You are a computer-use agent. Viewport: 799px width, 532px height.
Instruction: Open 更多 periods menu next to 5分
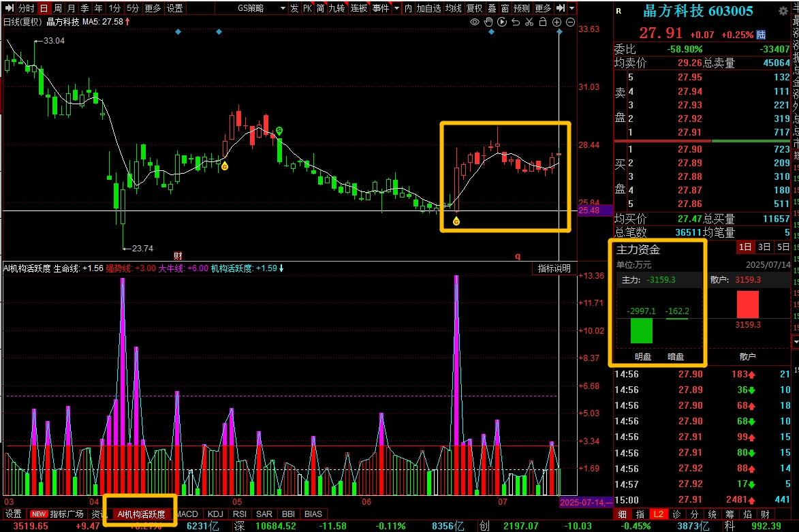pyautogui.click(x=153, y=8)
